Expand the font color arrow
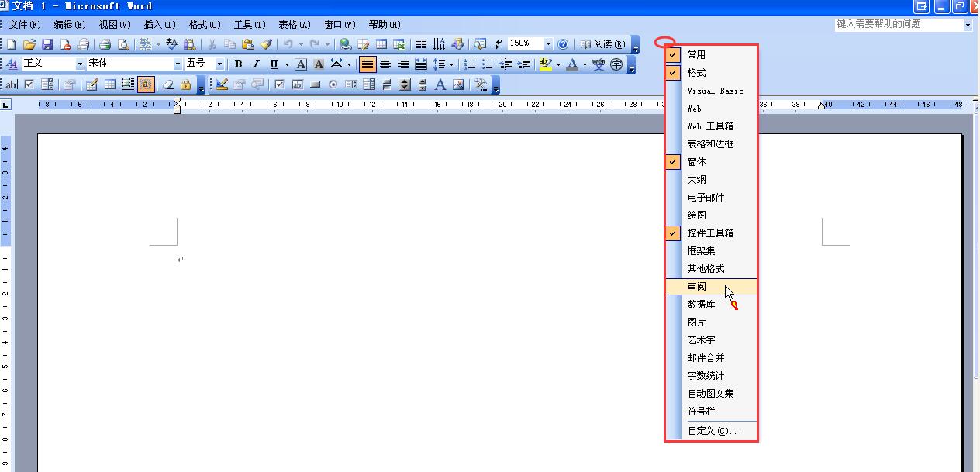The image size is (980, 472). click(585, 64)
